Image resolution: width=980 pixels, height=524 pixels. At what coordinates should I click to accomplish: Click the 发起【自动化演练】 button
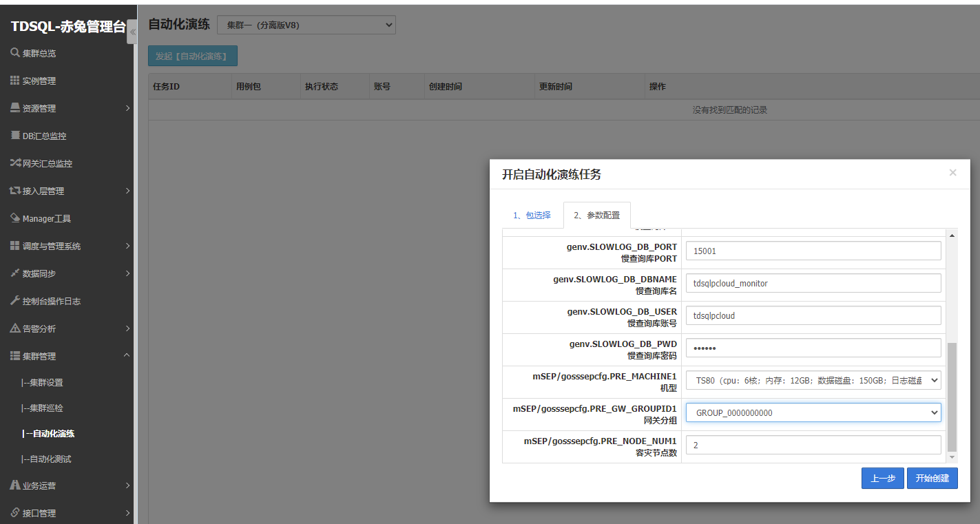coord(193,56)
